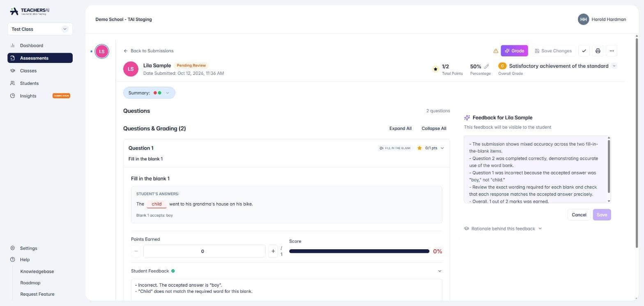644x306 pixels.
Task: Open Insights in the sidebar
Action: coord(40,96)
